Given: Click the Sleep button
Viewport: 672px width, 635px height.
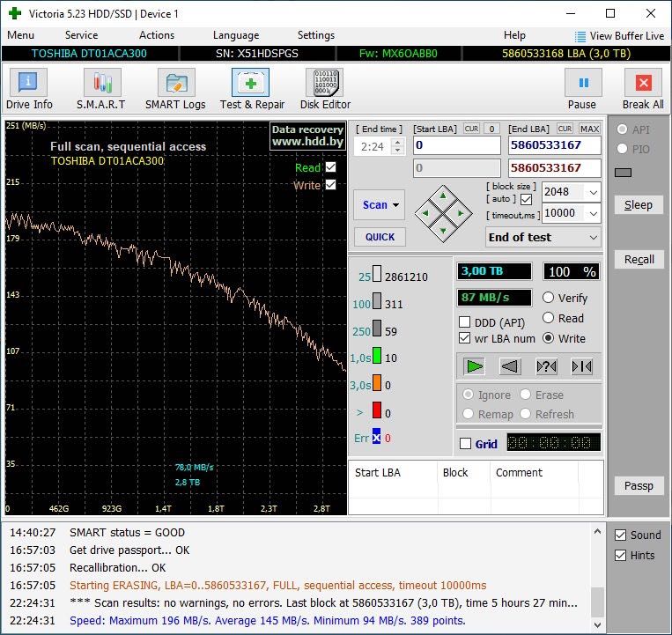Looking at the screenshot, I should [639, 205].
